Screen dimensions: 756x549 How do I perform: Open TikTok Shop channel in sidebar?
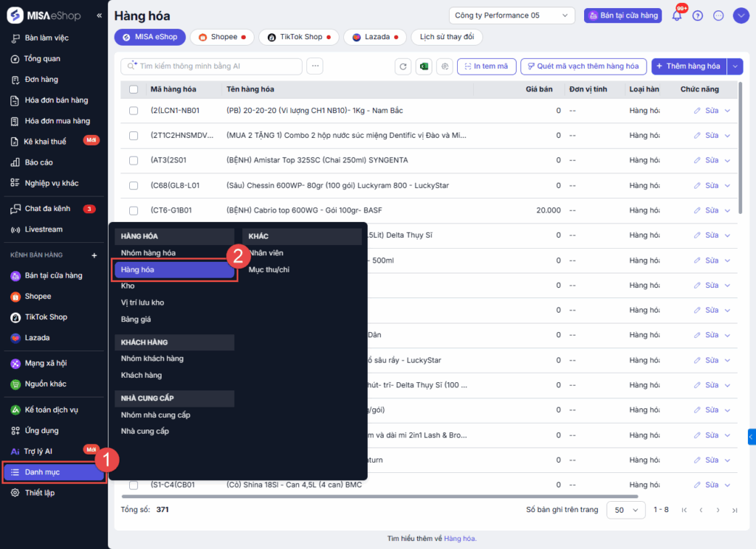point(47,317)
